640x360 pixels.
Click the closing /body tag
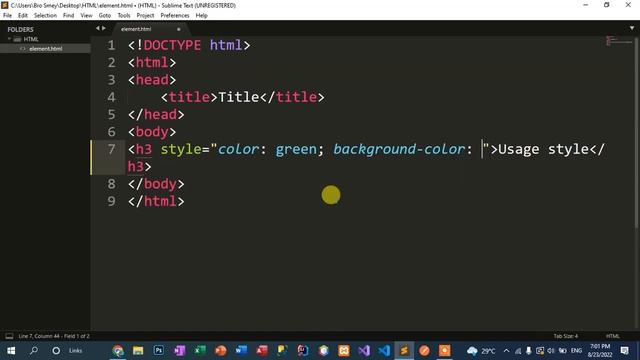point(156,184)
